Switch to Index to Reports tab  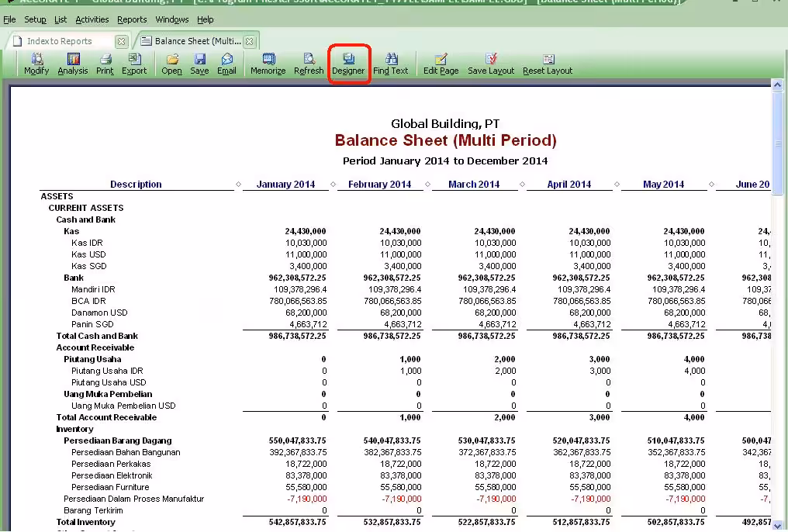click(59, 41)
